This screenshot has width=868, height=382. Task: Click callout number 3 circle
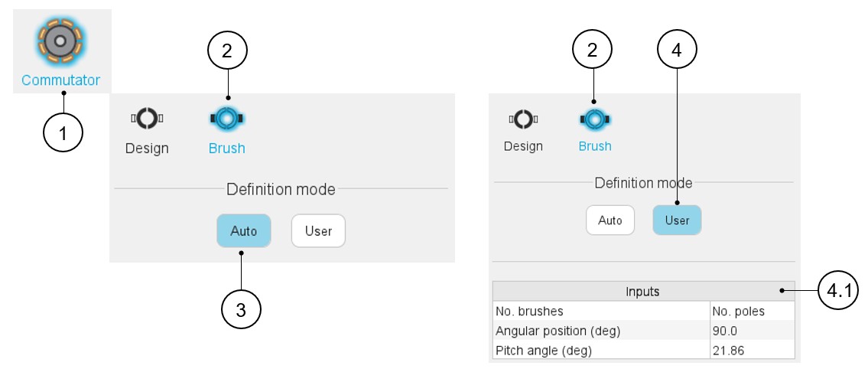tap(241, 310)
